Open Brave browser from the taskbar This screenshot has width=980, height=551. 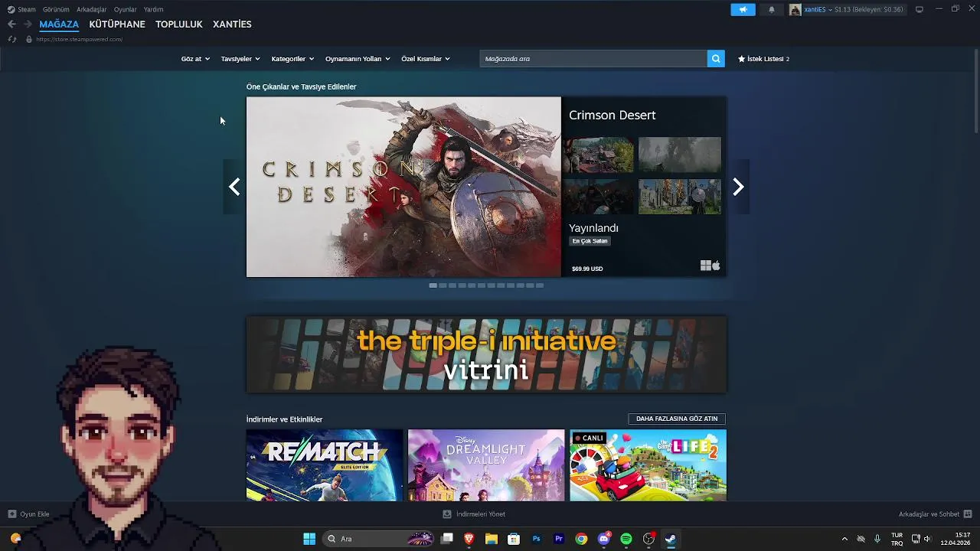(x=469, y=539)
